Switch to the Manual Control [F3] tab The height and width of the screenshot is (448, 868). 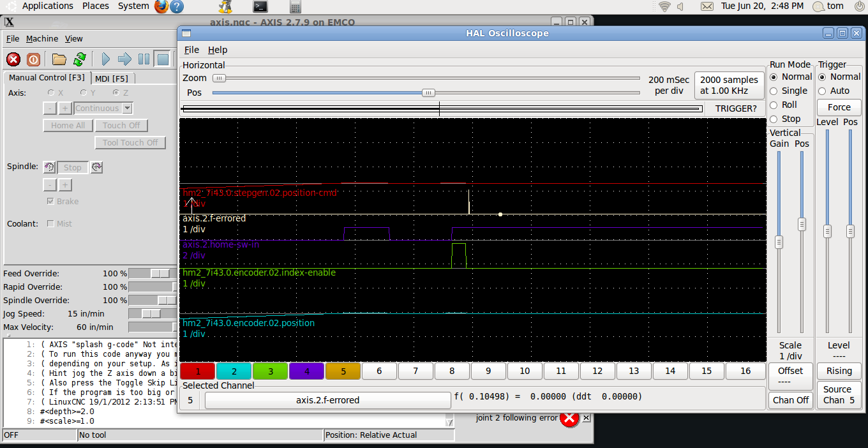point(47,77)
